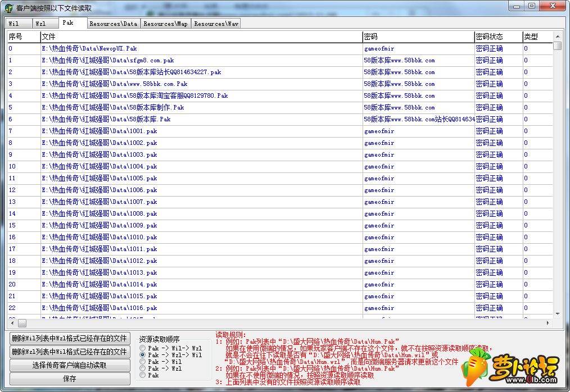
Task: Select the row Data\1007.pak
Action: [280, 202]
